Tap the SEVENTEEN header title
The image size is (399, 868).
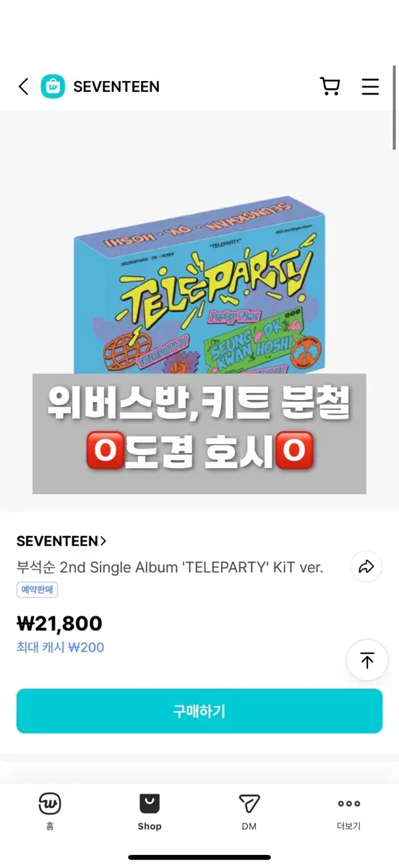116,87
